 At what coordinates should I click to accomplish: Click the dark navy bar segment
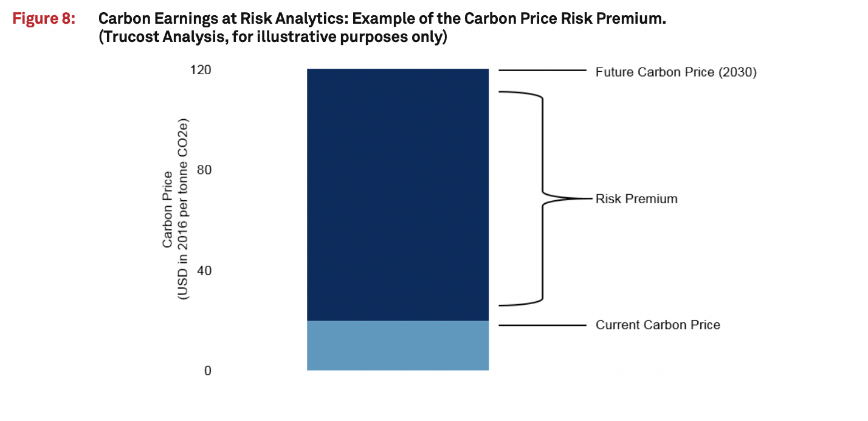tap(398, 195)
